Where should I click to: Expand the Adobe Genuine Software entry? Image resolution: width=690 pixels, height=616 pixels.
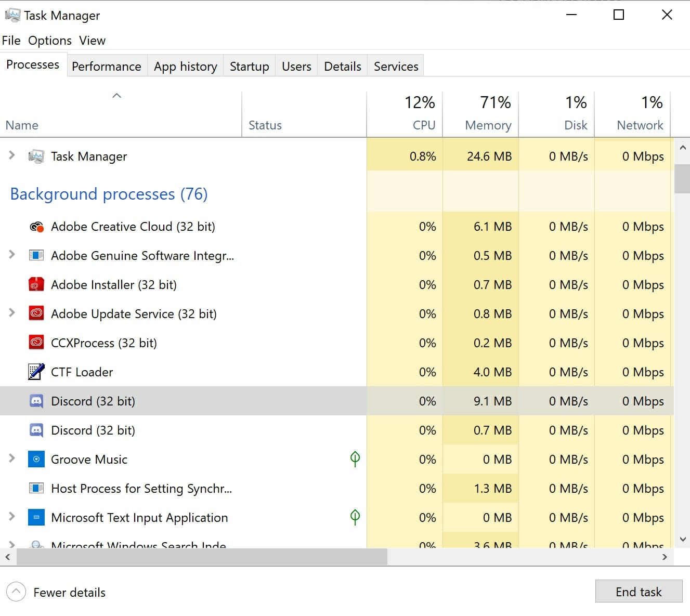11,255
